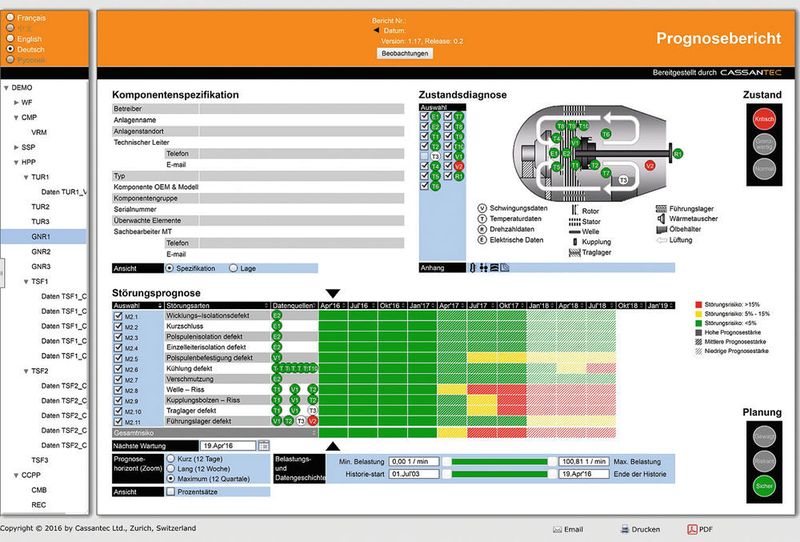Click the Nächste Wartung date field

tap(228, 446)
